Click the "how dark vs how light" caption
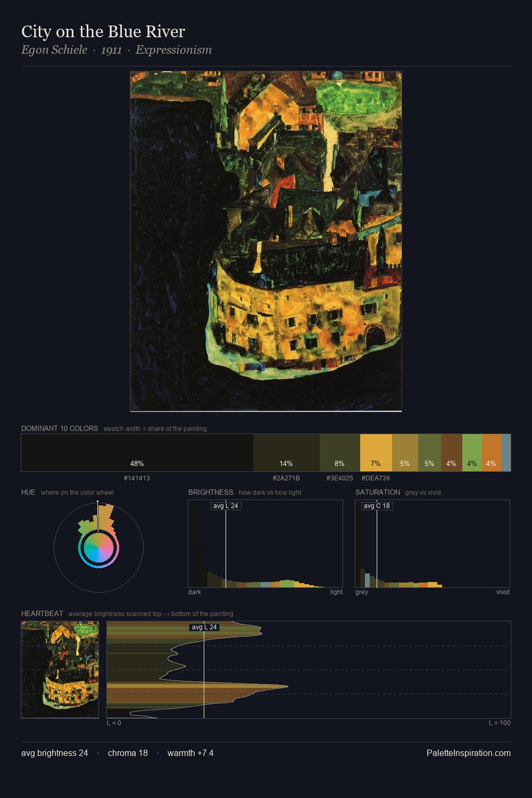 [270, 493]
